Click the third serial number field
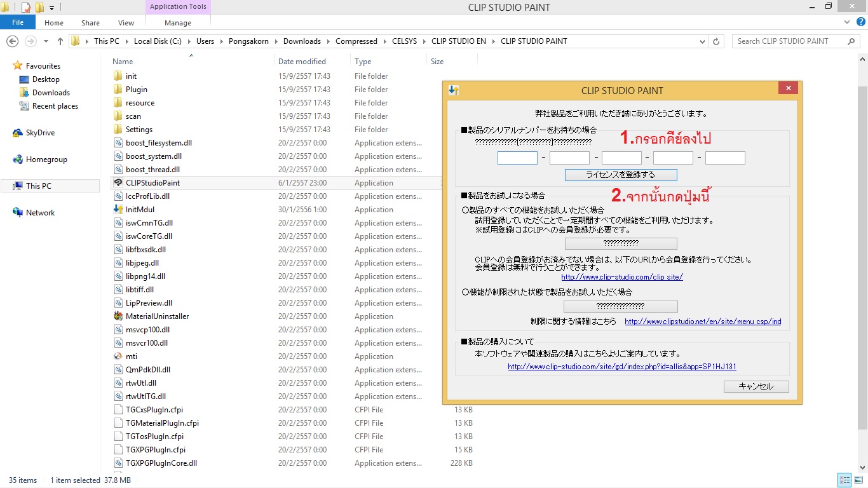The width and height of the screenshot is (868, 488). [x=621, y=158]
